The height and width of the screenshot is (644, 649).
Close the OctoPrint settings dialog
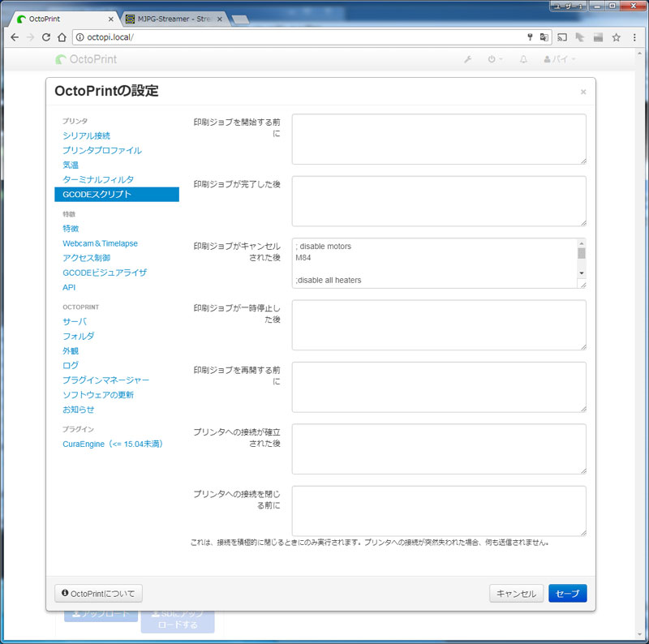(x=583, y=92)
